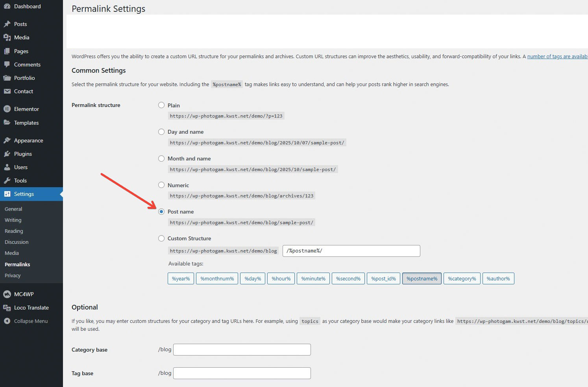Click the Comments bubble icon

click(x=7, y=64)
